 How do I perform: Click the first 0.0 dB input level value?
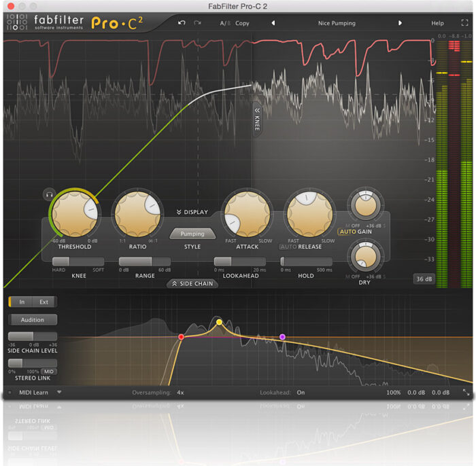(416, 393)
